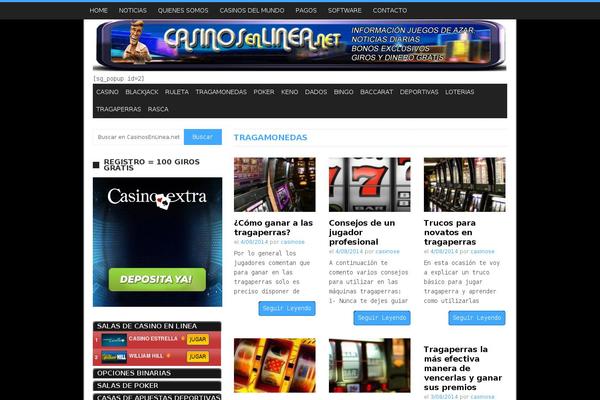Click the Casino Estrella logo icon

tap(114, 340)
